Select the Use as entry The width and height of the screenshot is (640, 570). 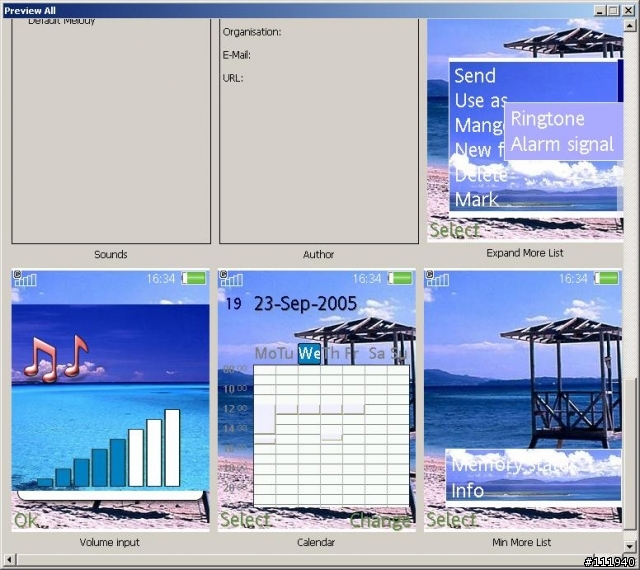(480, 100)
